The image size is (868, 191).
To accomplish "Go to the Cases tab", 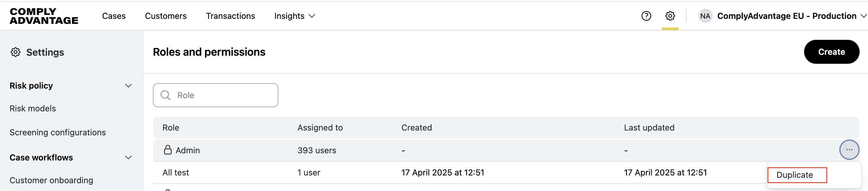I will tap(114, 16).
